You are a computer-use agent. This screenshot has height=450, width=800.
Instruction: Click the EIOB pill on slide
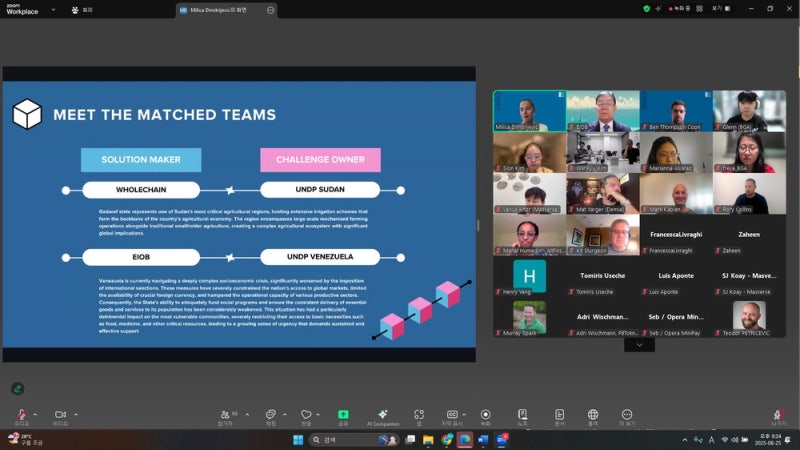click(141, 257)
